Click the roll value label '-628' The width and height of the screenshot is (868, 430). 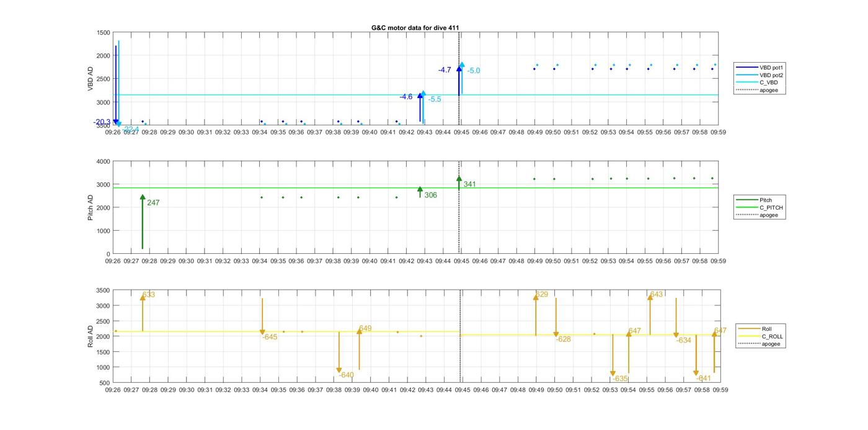click(x=564, y=339)
